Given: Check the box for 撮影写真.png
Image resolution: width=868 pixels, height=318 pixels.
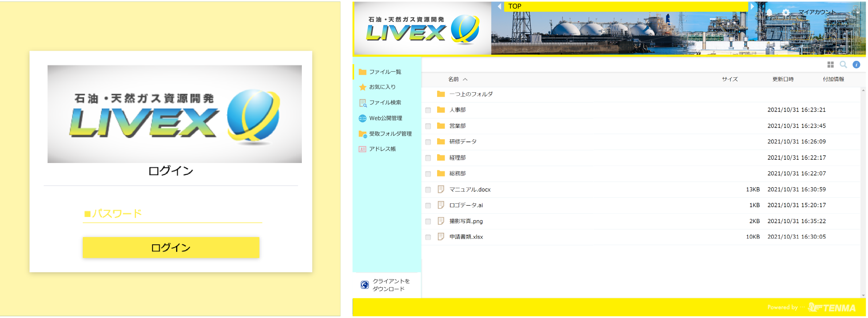Looking at the screenshot, I should click(428, 221).
